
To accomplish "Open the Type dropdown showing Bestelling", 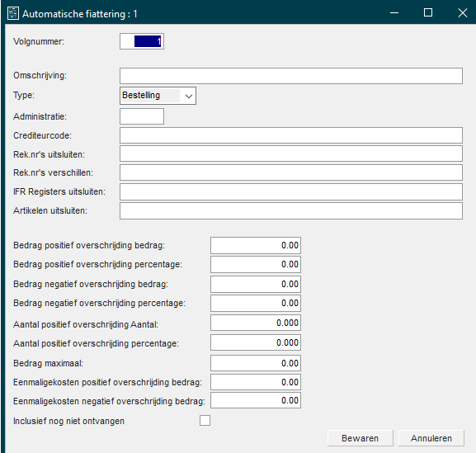I will 158,96.
